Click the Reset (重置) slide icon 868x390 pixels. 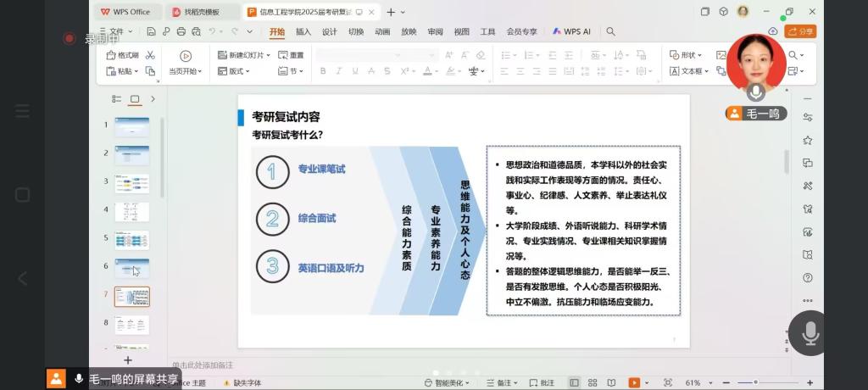point(292,55)
